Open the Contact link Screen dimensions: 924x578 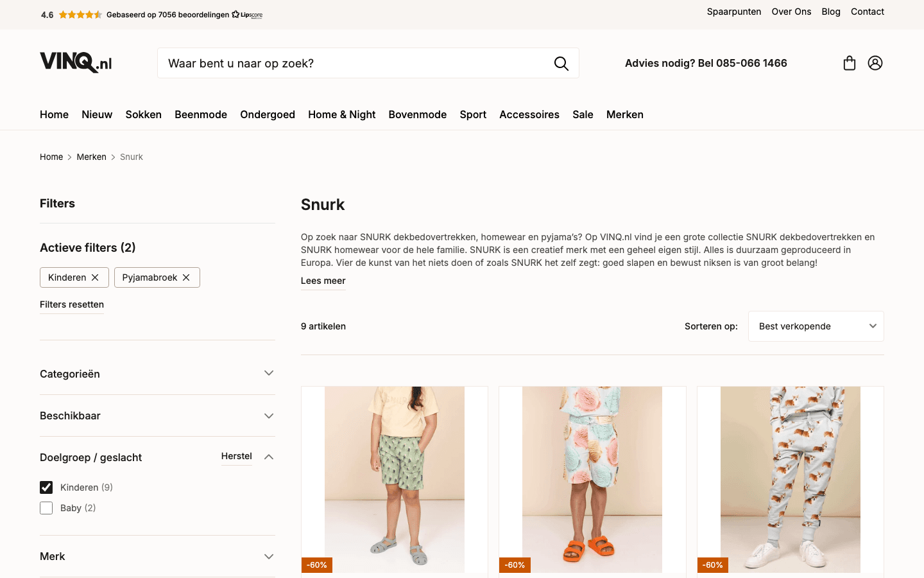868,12
